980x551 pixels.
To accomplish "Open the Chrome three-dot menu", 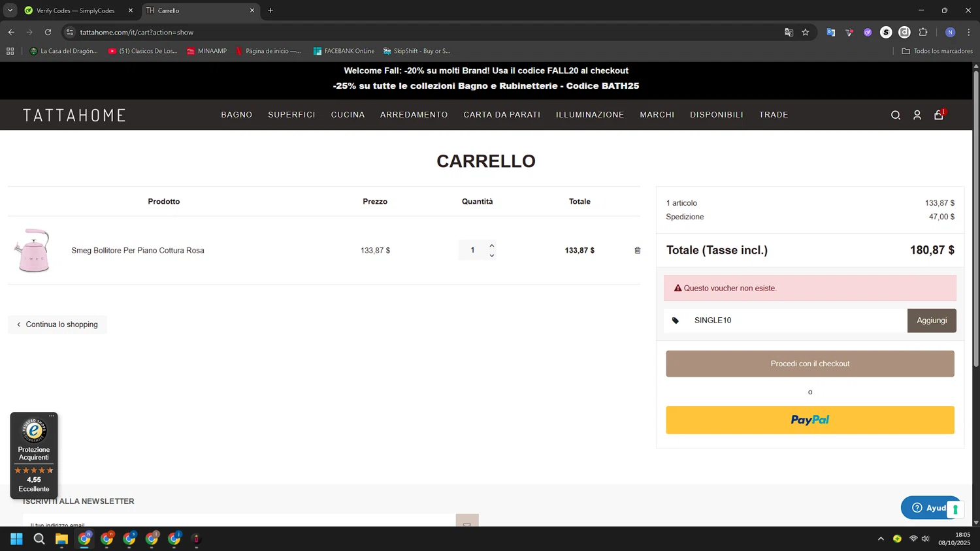I will point(969,32).
